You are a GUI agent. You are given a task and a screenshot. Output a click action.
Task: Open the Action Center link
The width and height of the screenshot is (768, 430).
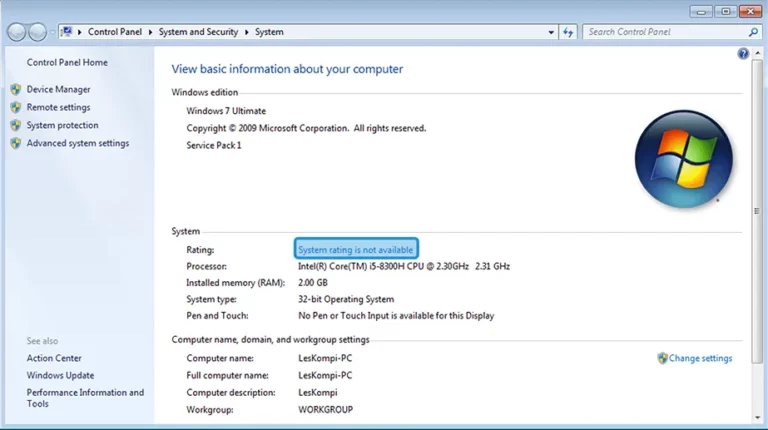coord(54,358)
